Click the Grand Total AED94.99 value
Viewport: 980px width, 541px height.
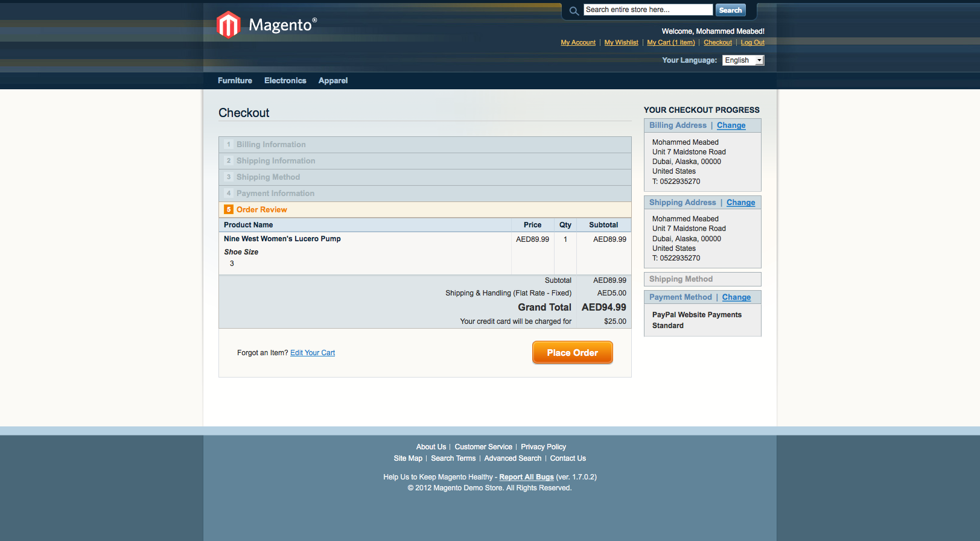[603, 307]
